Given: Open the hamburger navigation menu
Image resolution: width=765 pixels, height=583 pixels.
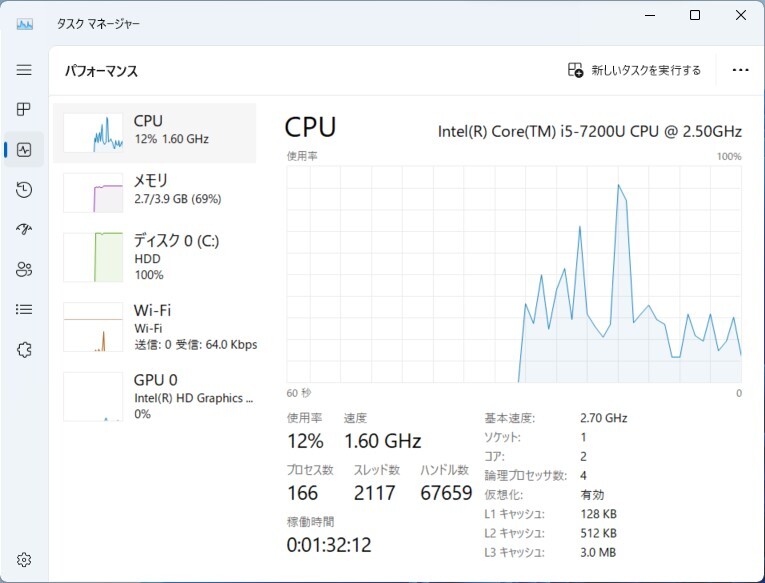Looking at the screenshot, I should click(x=24, y=70).
